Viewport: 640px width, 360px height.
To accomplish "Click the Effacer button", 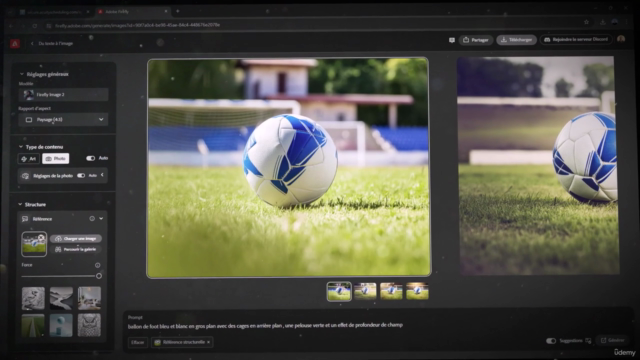I will coord(138,342).
